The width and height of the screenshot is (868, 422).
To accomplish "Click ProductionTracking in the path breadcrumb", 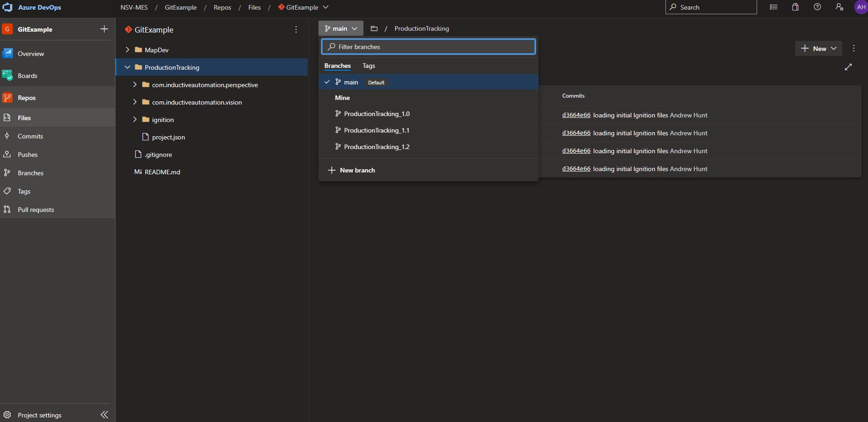I will click(422, 28).
